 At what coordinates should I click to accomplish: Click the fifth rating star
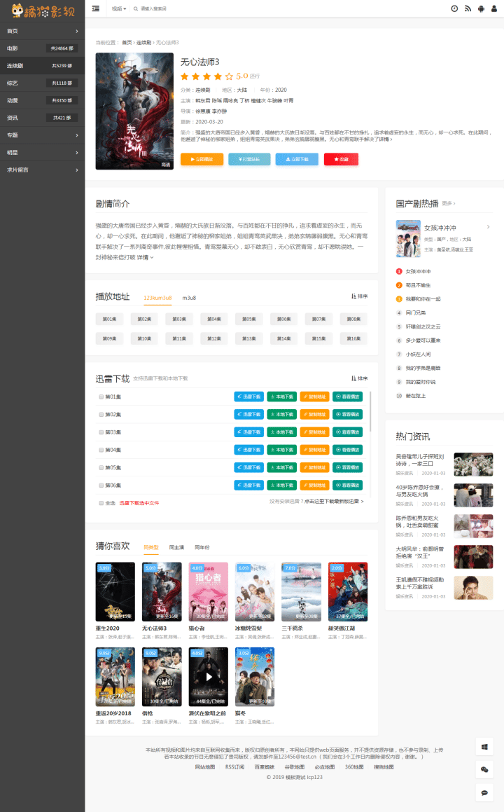(x=229, y=76)
